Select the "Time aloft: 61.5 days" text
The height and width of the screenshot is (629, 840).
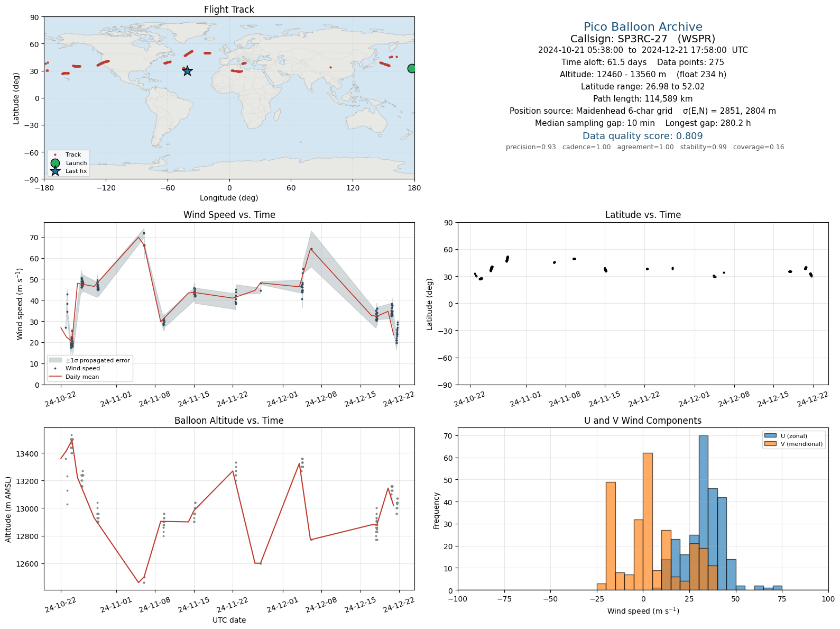[604, 62]
